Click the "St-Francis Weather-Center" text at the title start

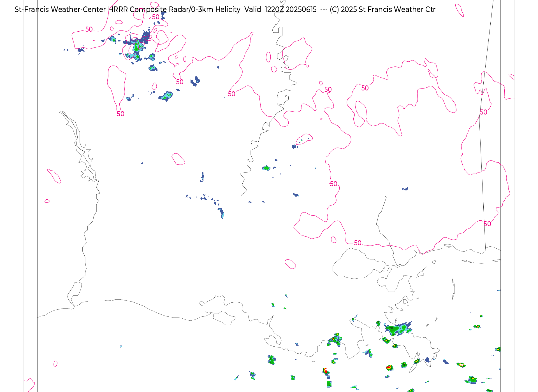pyautogui.click(x=60, y=10)
